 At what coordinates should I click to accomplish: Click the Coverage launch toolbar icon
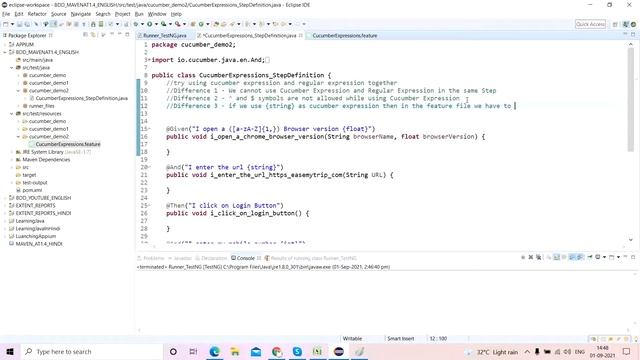[164, 24]
